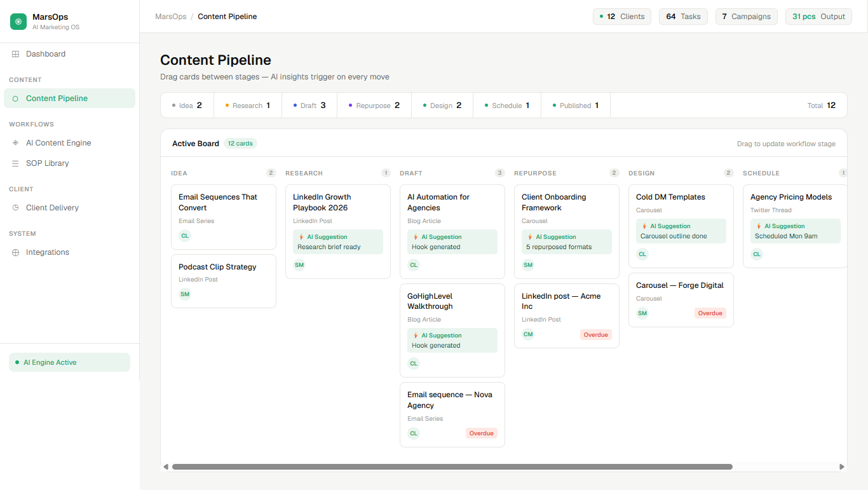The width and height of the screenshot is (868, 490).
Task: Select the Design stage tab
Action: coord(442,105)
